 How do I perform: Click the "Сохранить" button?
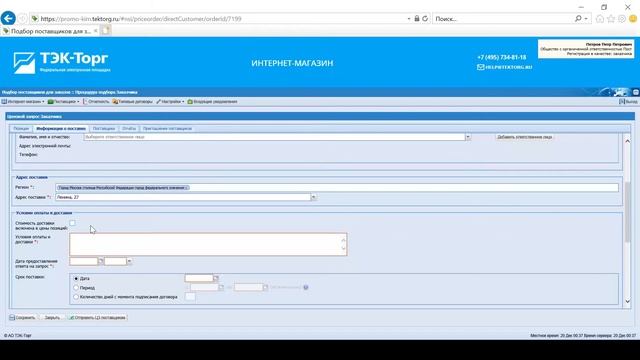pyautogui.click(x=22, y=318)
